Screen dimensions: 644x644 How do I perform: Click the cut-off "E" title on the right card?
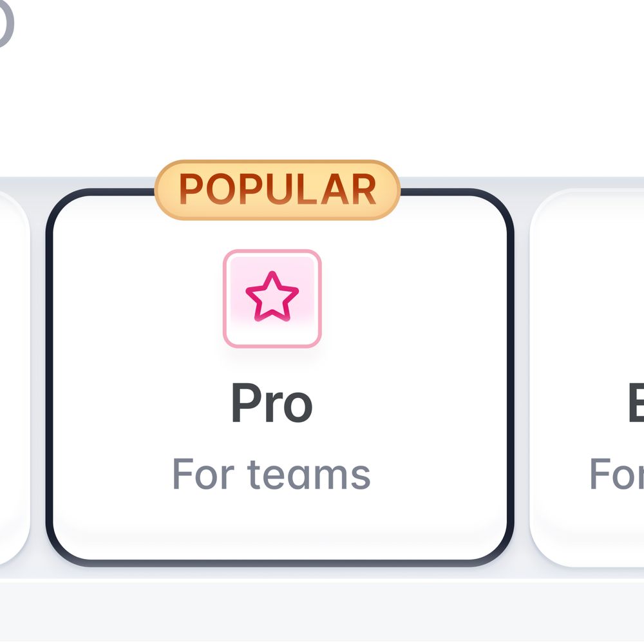(x=636, y=404)
